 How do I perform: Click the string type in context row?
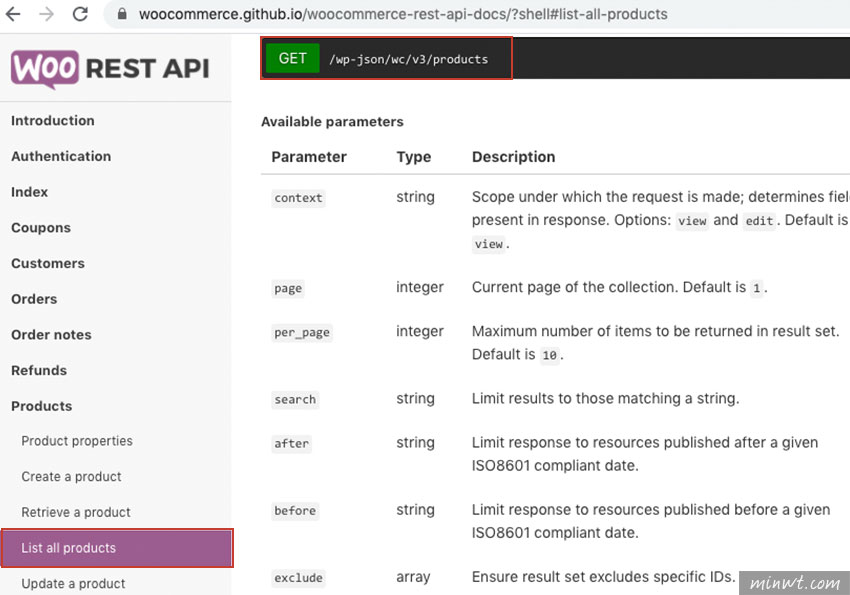pyautogui.click(x=415, y=197)
